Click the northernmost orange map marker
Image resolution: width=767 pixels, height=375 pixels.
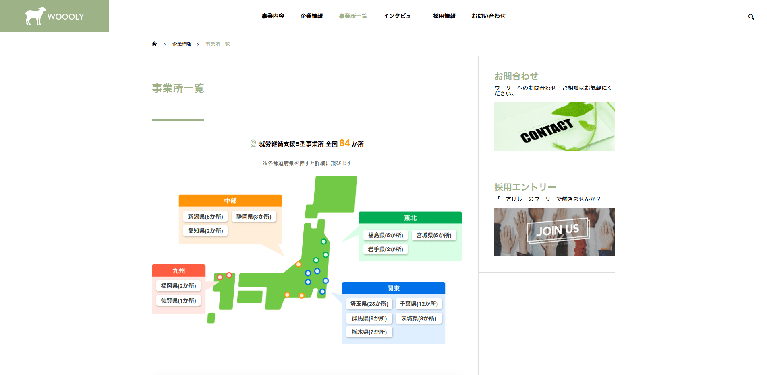[x=298, y=264]
